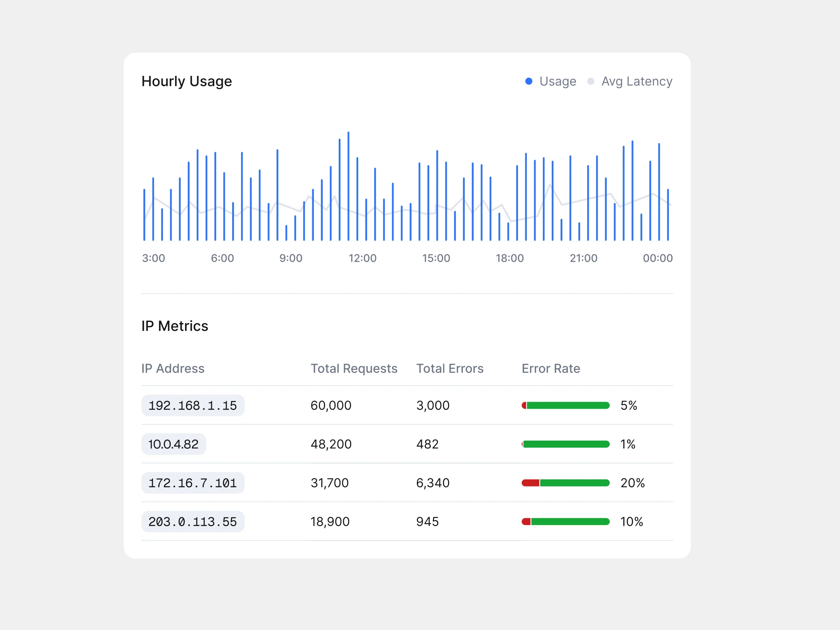This screenshot has height=630, width=840.
Task: Click the 60,000 total requests value
Action: tap(331, 406)
